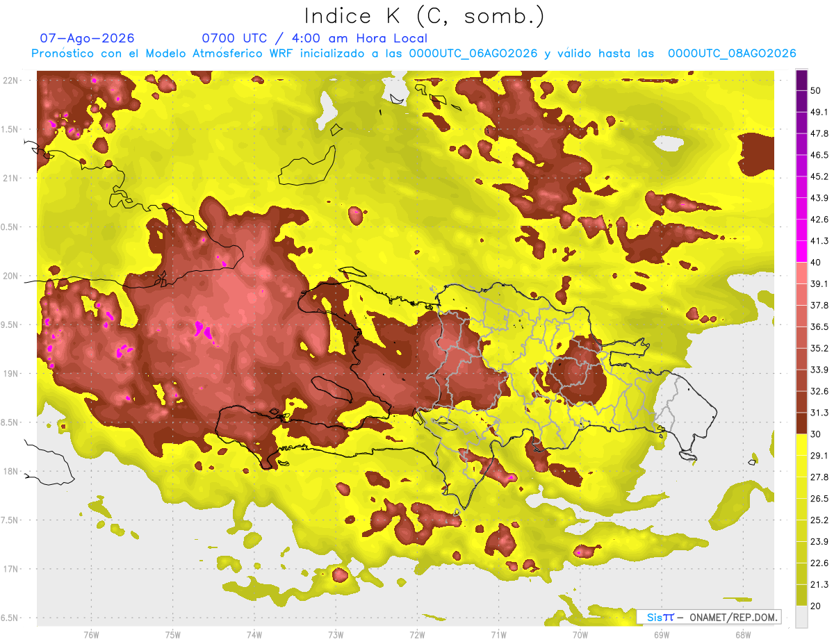Screen dimensions: 834x644
Task: Click the longitude axis label '68W'
Action: [x=743, y=634]
